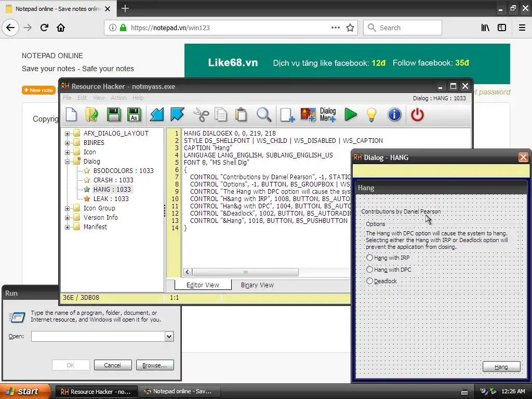Viewport: 532px width, 399px height.
Task: Click Browse in Run dialog
Action: (155, 365)
